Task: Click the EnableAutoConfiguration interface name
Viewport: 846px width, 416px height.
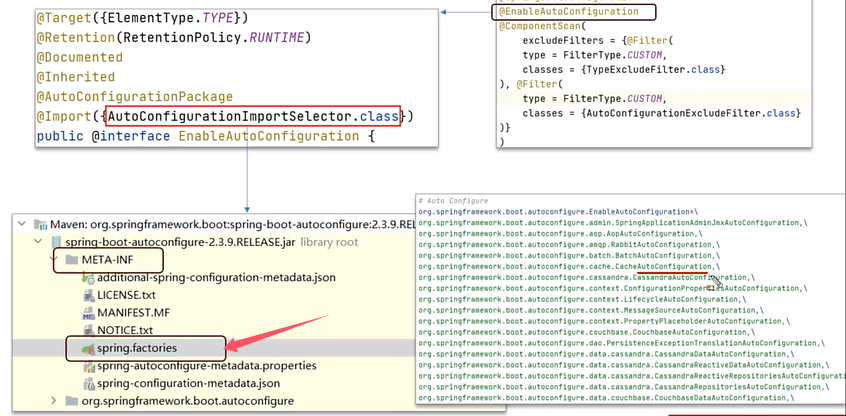Action: click(x=268, y=136)
